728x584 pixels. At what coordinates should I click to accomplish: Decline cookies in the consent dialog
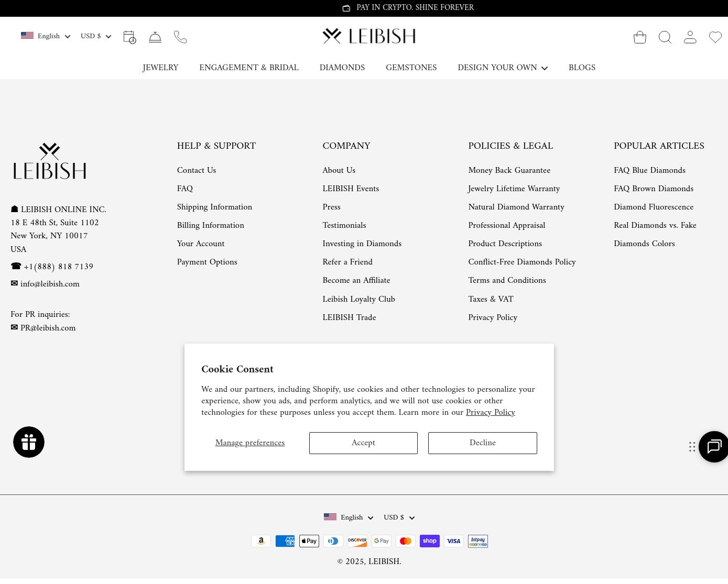coord(482,443)
